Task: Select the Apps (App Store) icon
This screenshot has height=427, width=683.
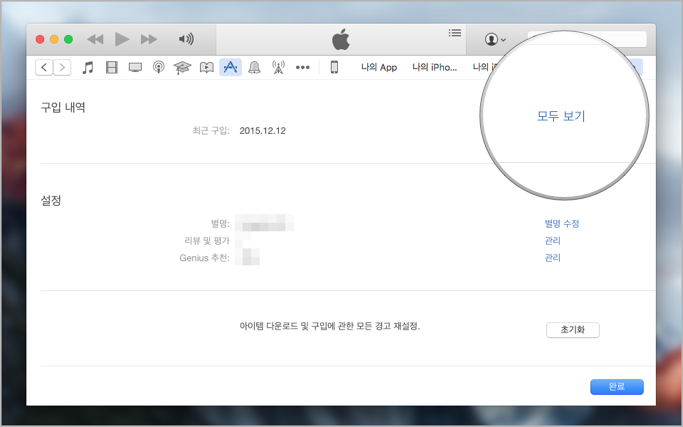Action: pyautogui.click(x=230, y=68)
